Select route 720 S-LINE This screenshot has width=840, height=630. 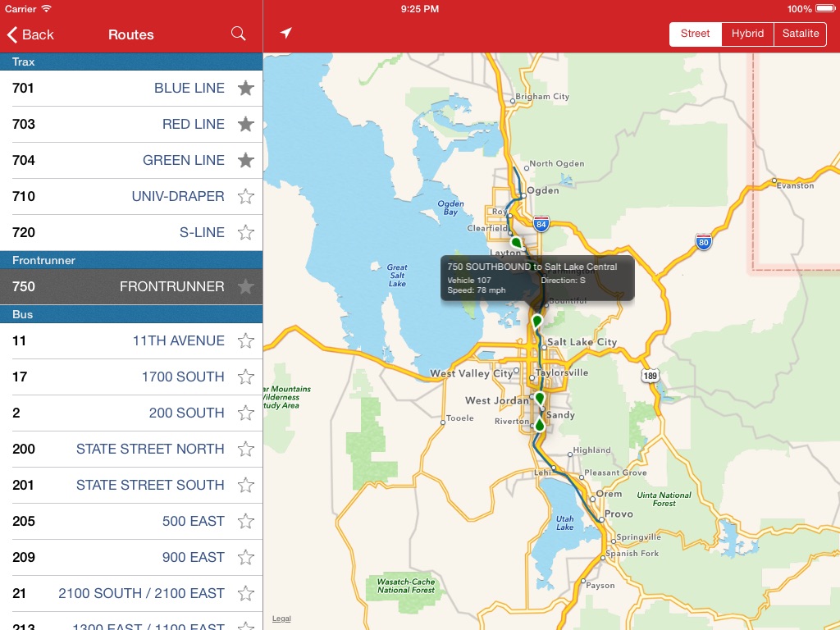pyautogui.click(x=131, y=232)
